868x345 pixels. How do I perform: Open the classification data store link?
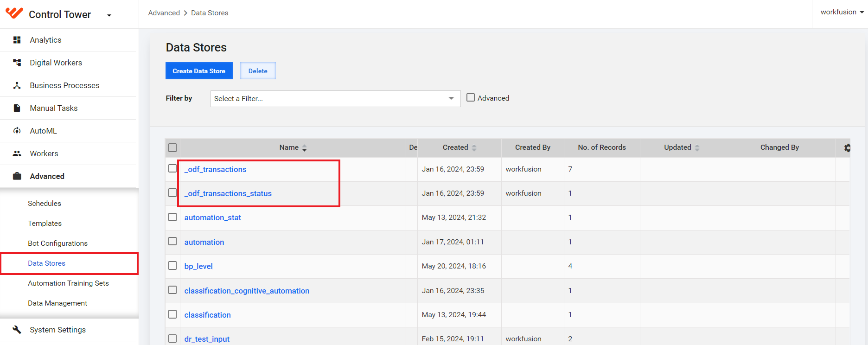coord(207,315)
